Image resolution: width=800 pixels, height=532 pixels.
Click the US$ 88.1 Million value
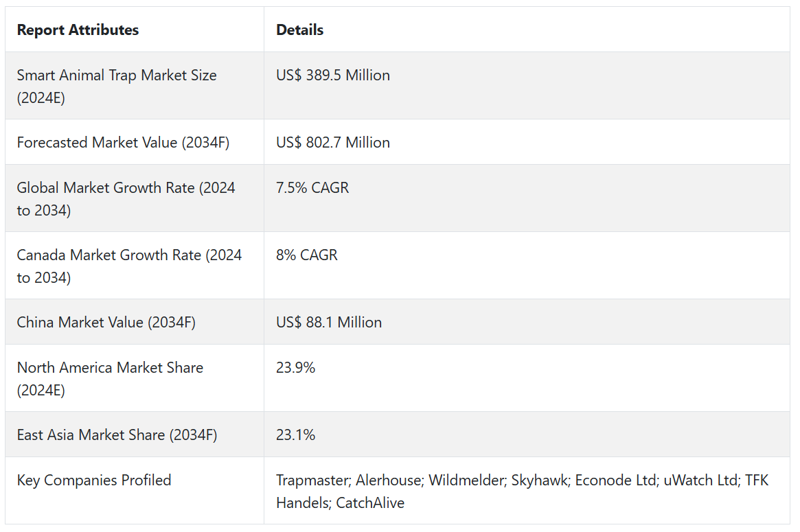click(x=329, y=323)
